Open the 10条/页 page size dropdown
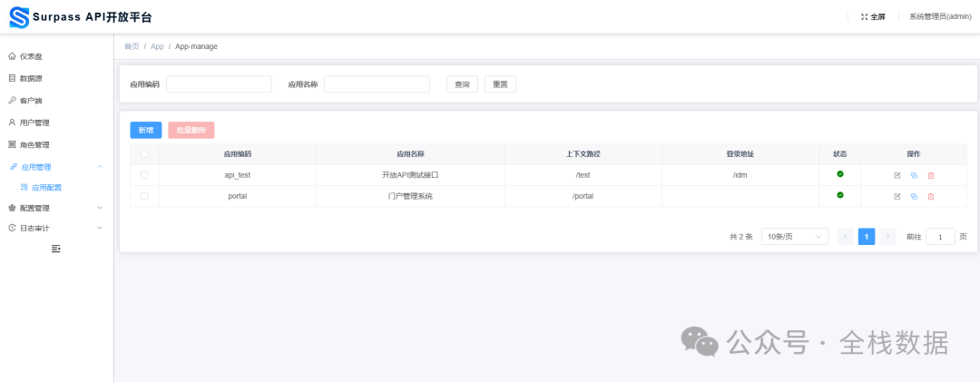This screenshot has height=382, width=980. [x=794, y=237]
